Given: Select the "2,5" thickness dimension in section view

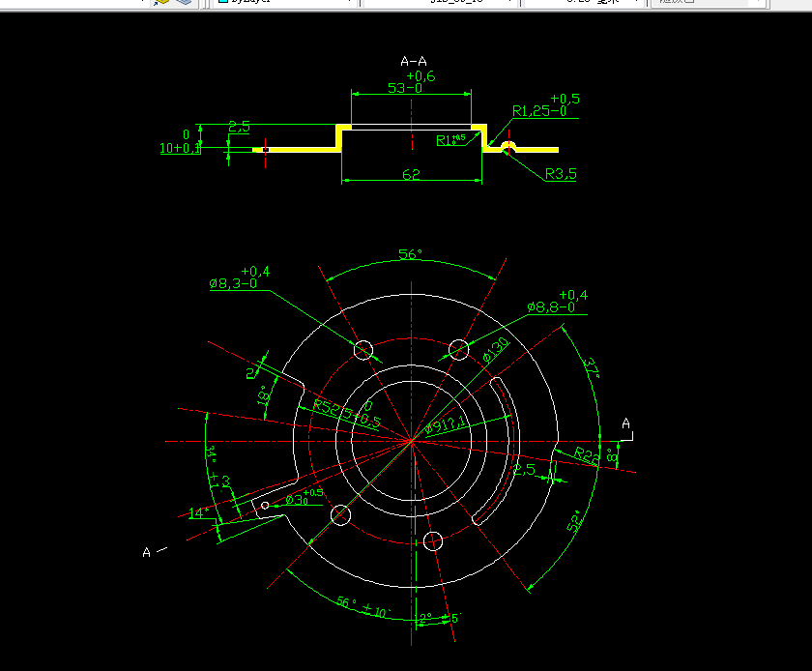Looking at the screenshot, I should [240, 127].
